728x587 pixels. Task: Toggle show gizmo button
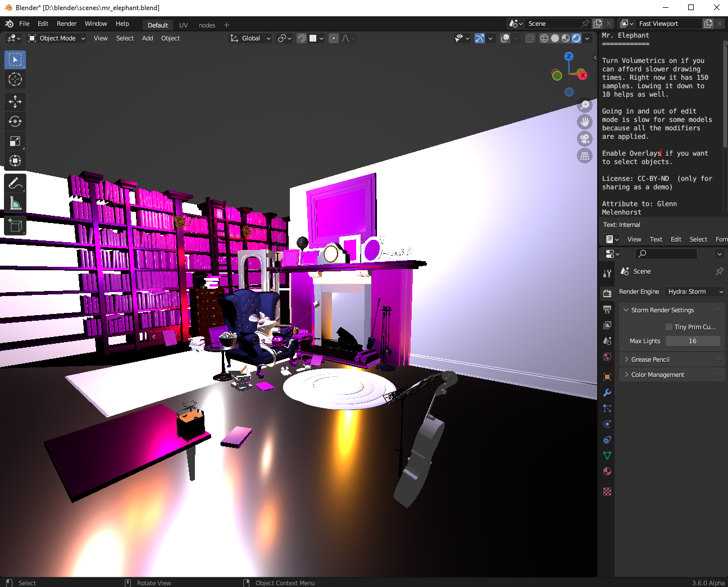(480, 38)
